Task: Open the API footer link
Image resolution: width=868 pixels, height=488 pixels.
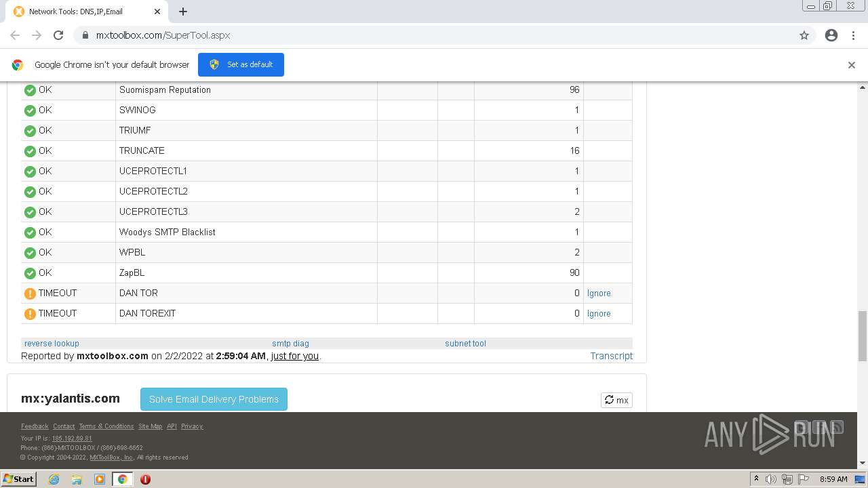Action: (172, 426)
